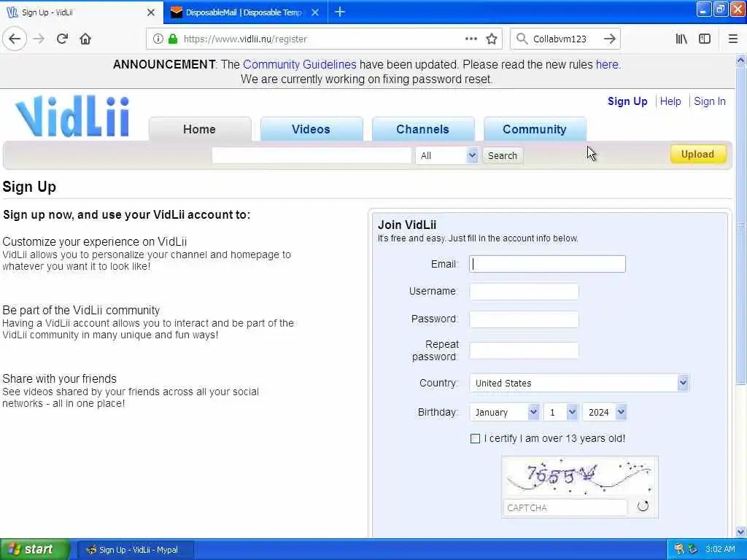Click the VidLii logo
Viewport: 747px width, 560px height.
pyautogui.click(x=72, y=116)
